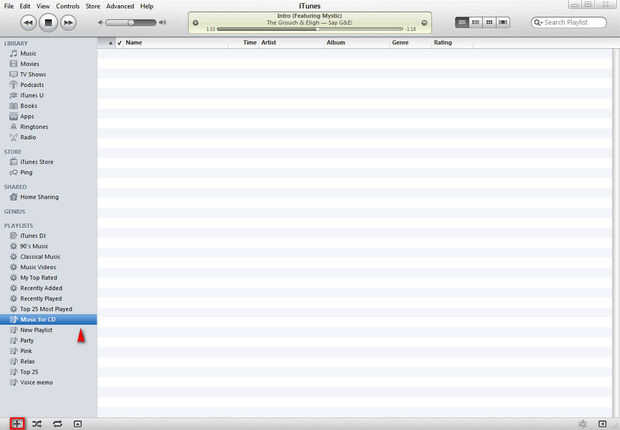Click the song progress bar in the display

coord(310,29)
